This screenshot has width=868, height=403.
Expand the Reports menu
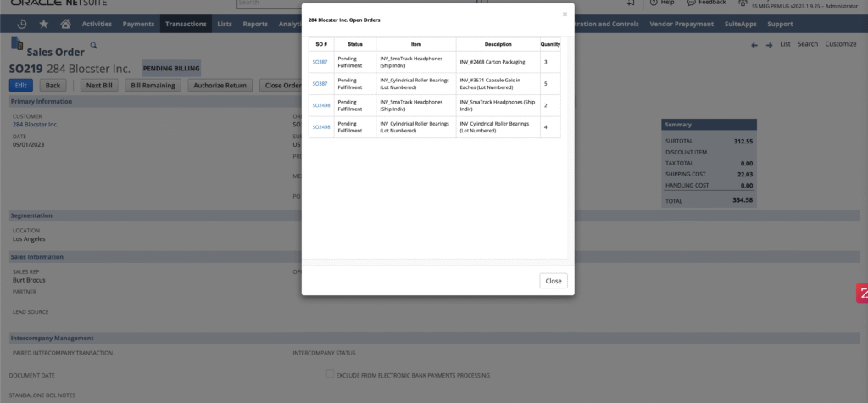[255, 24]
